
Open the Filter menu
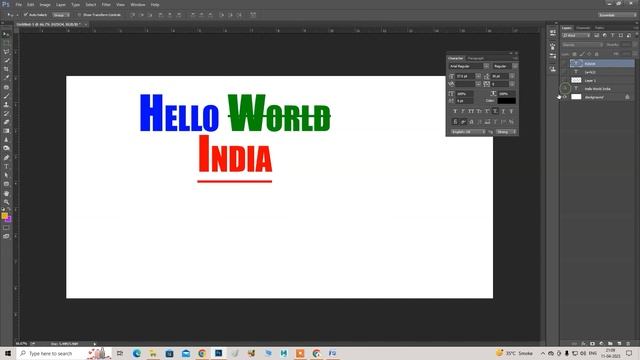tap(106, 4)
